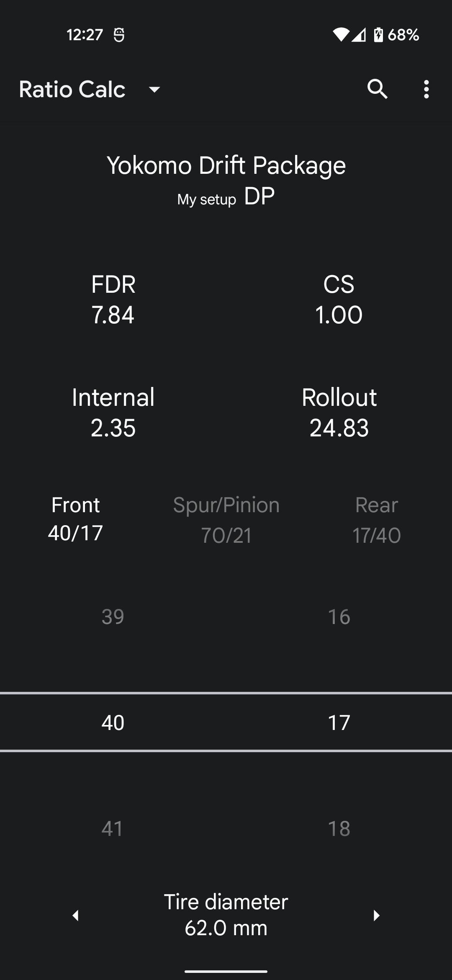
Task: Open the three-dot overflow menu
Action: [x=426, y=89]
